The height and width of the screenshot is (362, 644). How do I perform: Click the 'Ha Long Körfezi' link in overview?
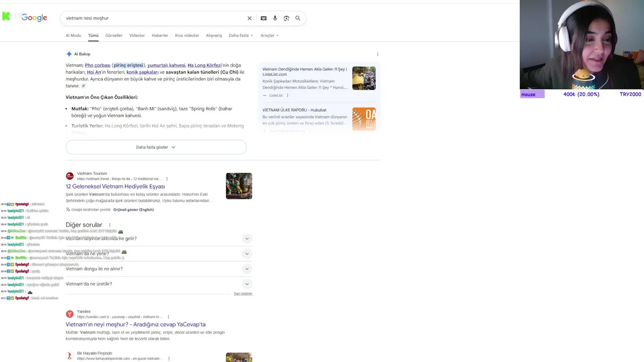point(204,65)
